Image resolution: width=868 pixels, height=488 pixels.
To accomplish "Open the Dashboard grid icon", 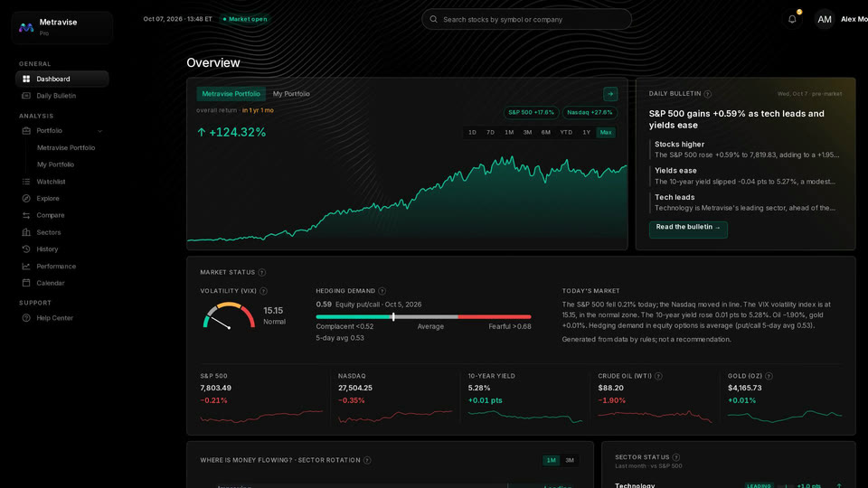I will (x=26, y=79).
